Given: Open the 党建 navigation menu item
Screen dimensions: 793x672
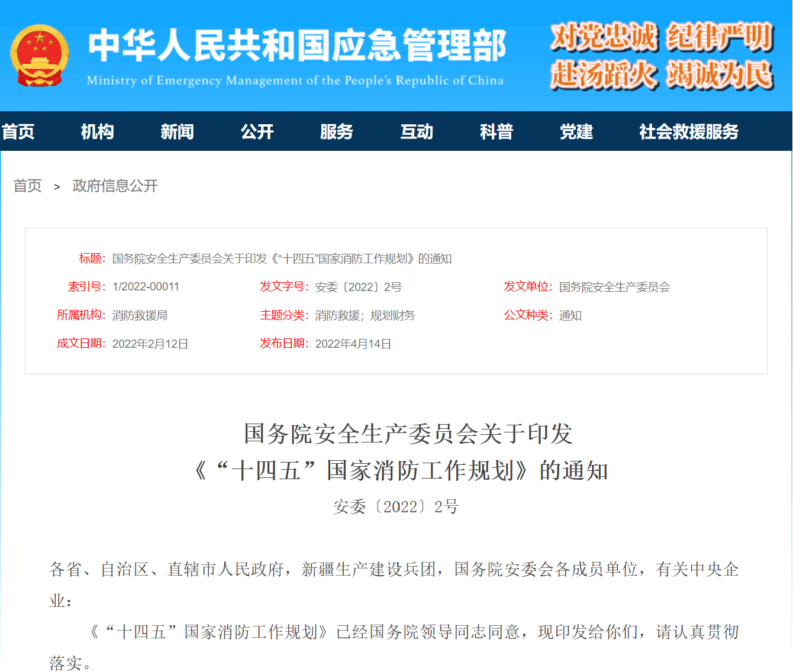Looking at the screenshot, I should click(x=576, y=131).
